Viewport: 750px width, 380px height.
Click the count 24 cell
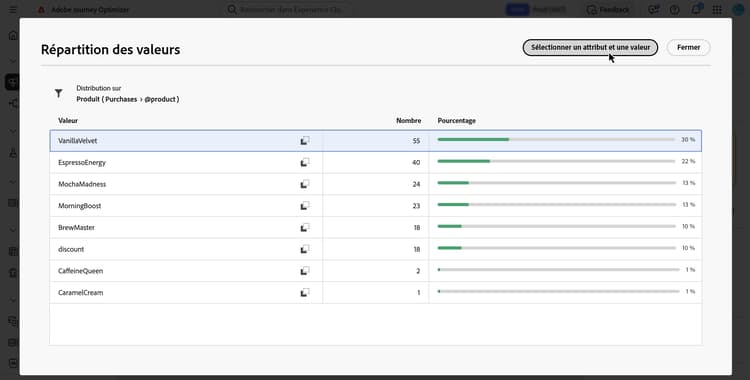coord(375,184)
